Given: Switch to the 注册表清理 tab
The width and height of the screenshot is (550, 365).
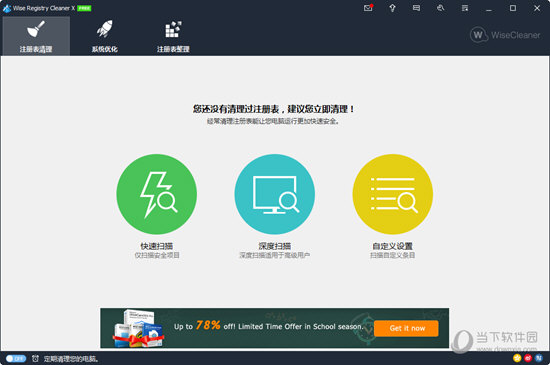Looking at the screenshot, I should 36,36.
